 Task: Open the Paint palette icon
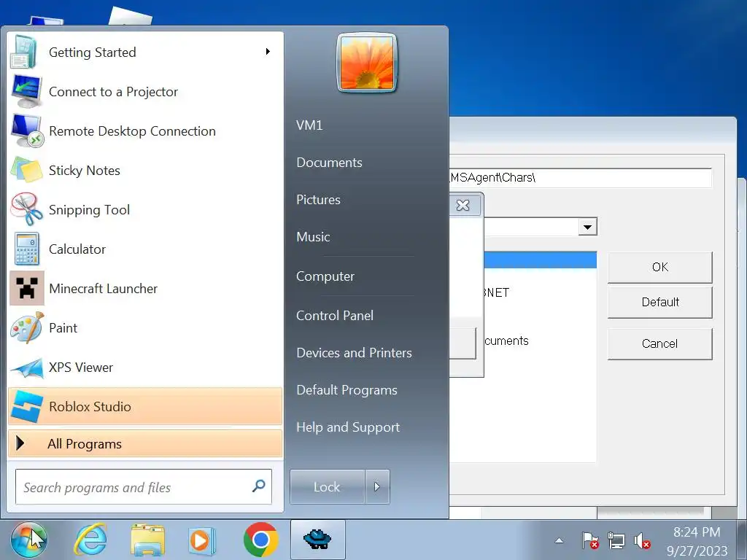coord(27,327)
